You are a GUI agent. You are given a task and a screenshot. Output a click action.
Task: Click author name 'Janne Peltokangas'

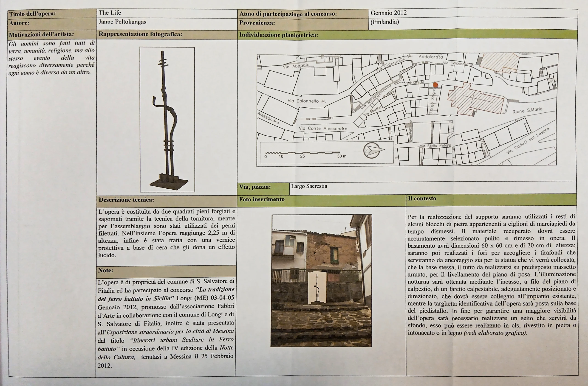click(x=123, y=22)
